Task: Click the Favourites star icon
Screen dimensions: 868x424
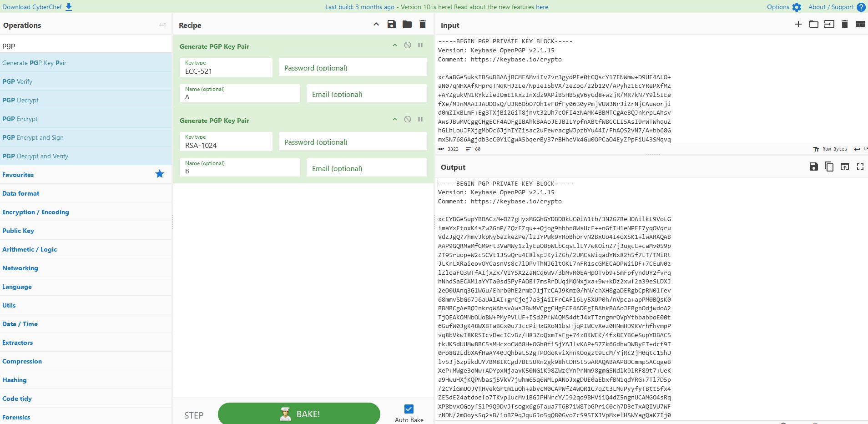Action: point(160,174)
